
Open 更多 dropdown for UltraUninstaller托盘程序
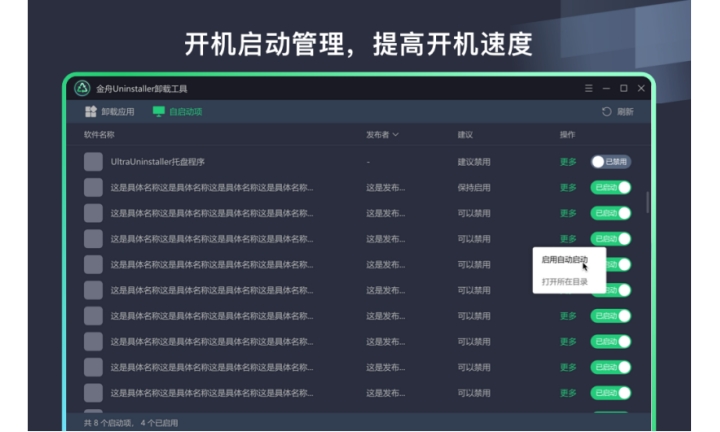(567, 161)
